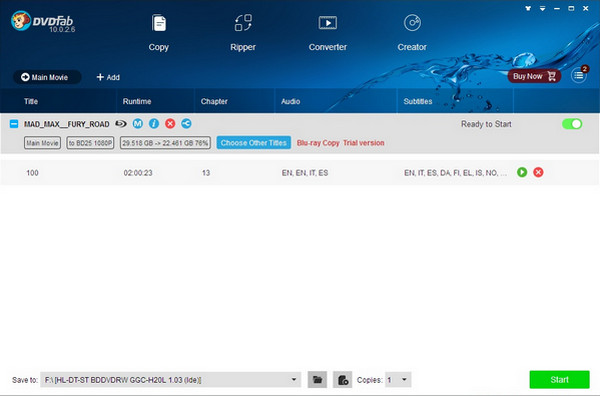This screenshot has height=396, width=600.
Task: Click the Blu-ray Copy label
Action: (318, 143)
